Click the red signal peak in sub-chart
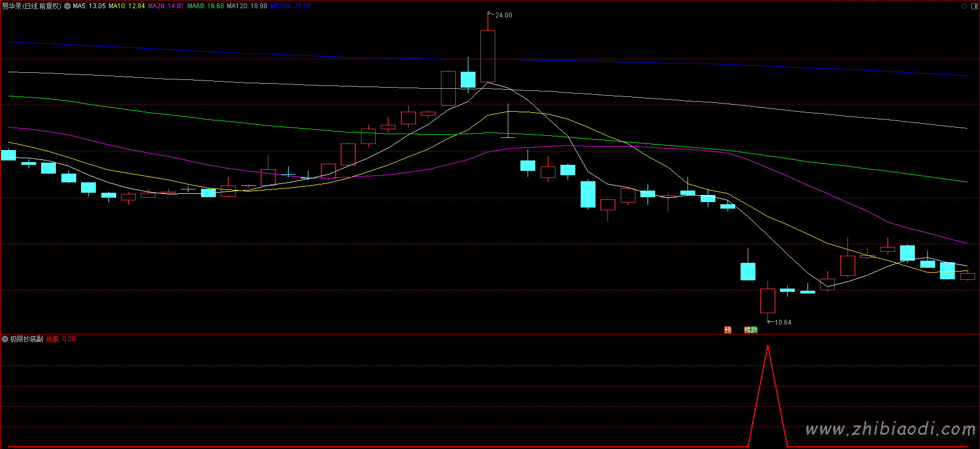980x449 pixels. pos(767,347)
